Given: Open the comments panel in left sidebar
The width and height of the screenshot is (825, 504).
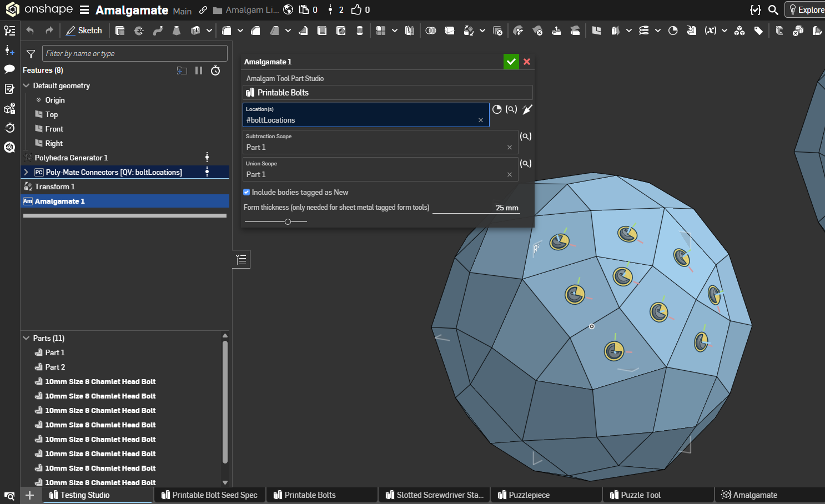Looking at the screenshot, I should click(x=9, y=69).
